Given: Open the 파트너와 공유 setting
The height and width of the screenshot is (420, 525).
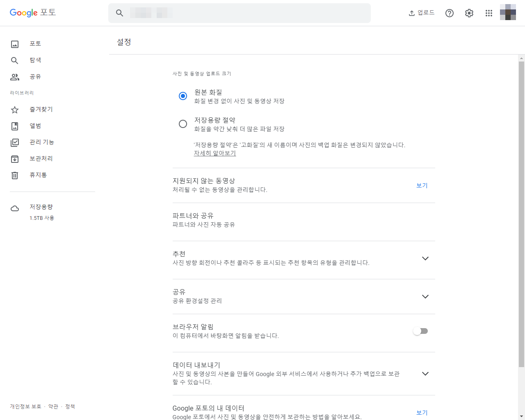Looking at the screenshot, I should (x=304, y=220).
